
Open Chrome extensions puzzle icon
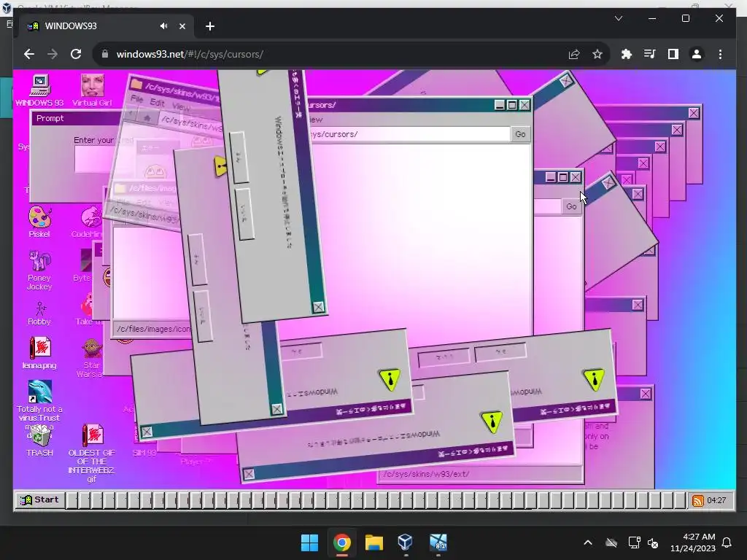[627, 54]
